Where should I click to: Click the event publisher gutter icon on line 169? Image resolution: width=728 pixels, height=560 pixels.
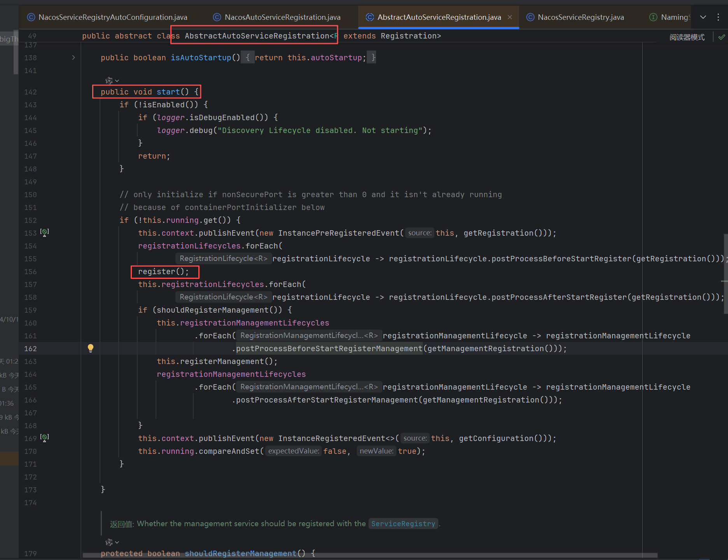coord(45,438)
